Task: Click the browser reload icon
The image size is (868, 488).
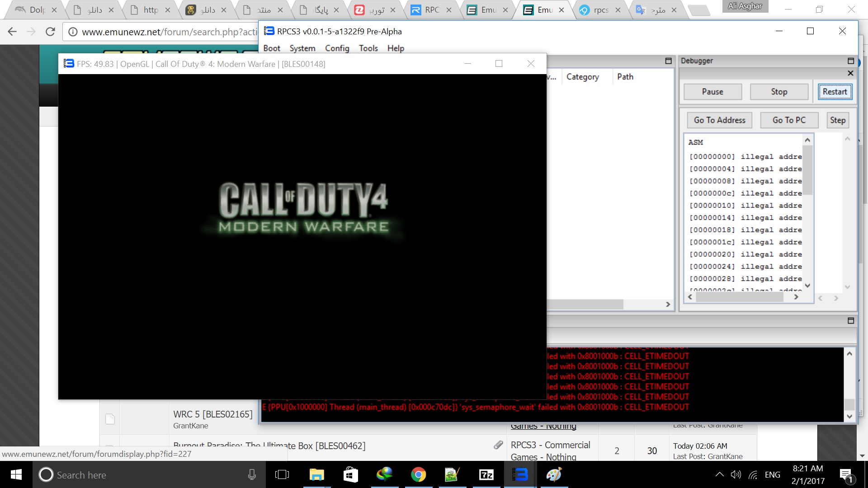Action: (50, 32)
